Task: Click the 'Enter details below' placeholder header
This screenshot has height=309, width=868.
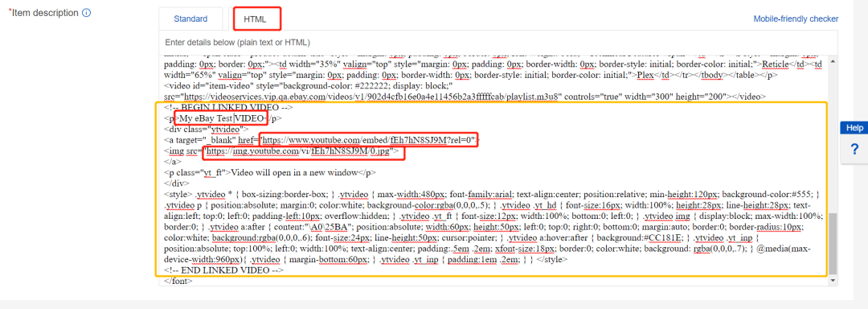Action: tap(237, 43)
